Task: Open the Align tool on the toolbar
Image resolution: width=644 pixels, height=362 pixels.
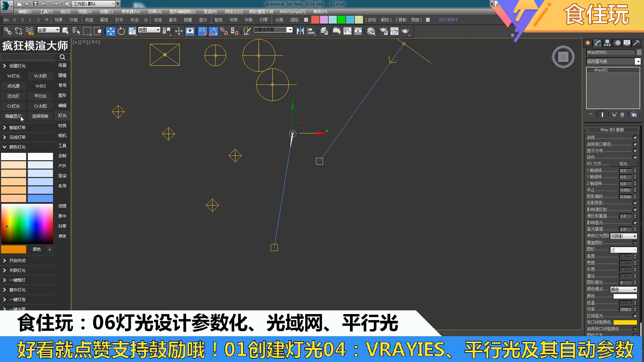Action: pos(312,31)
